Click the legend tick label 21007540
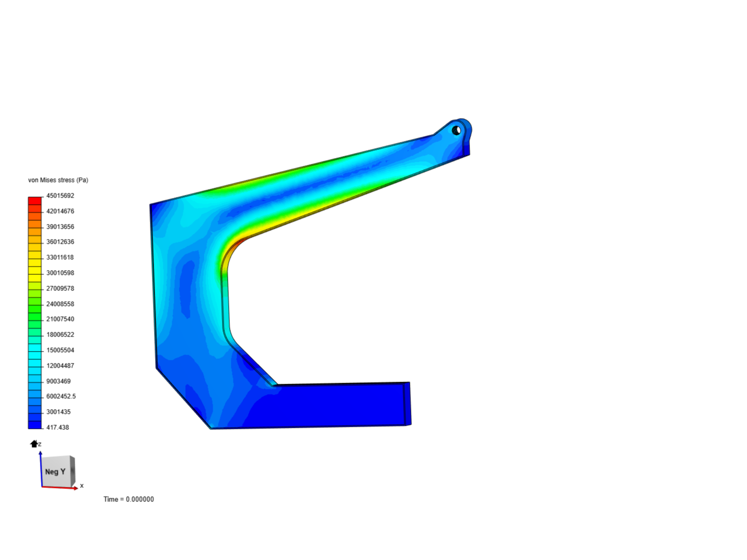Screen dimensions: 747x560 [x=60, y=319]
